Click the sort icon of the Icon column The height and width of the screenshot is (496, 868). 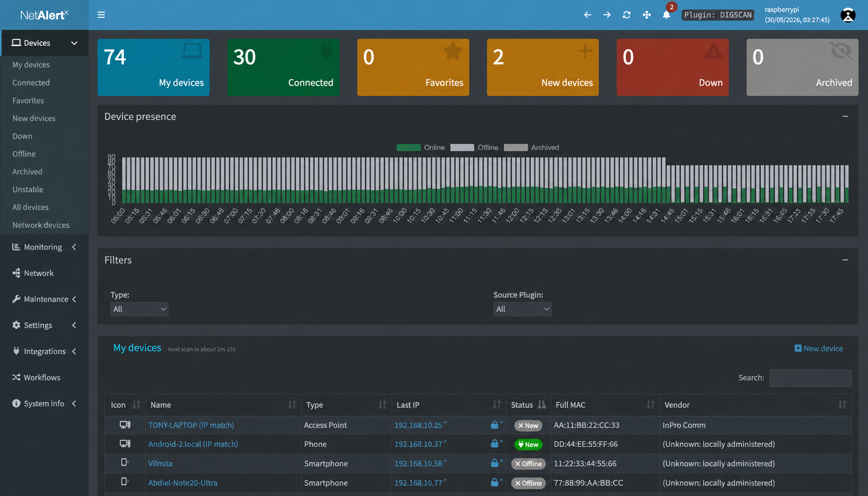point(136,404)
